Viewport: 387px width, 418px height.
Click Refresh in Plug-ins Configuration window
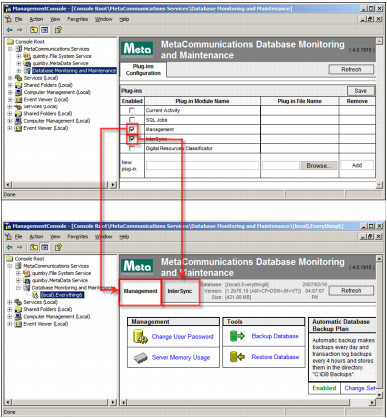[x=351, y=69]
